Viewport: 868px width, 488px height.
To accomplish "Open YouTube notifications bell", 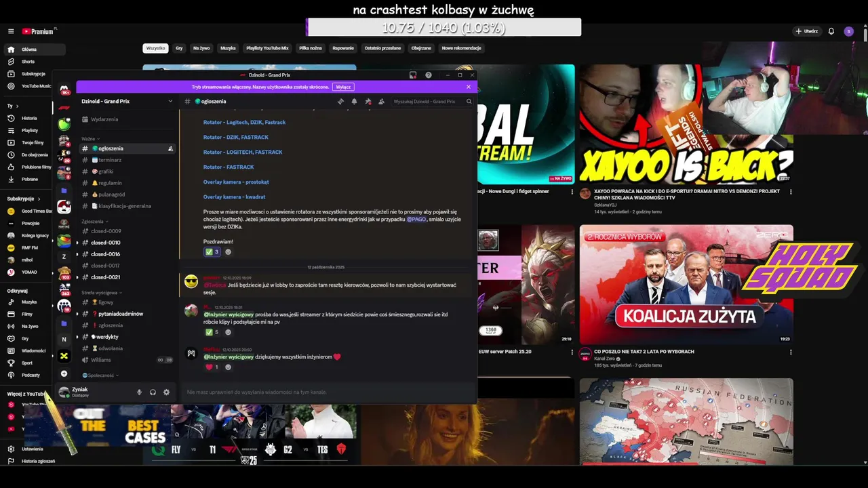I will tap(831, 31).
